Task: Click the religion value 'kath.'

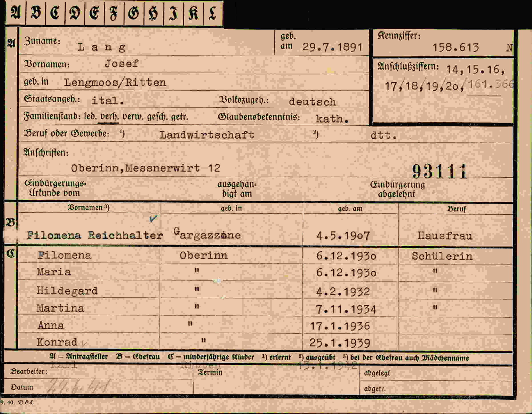Action: coord(332,119)
